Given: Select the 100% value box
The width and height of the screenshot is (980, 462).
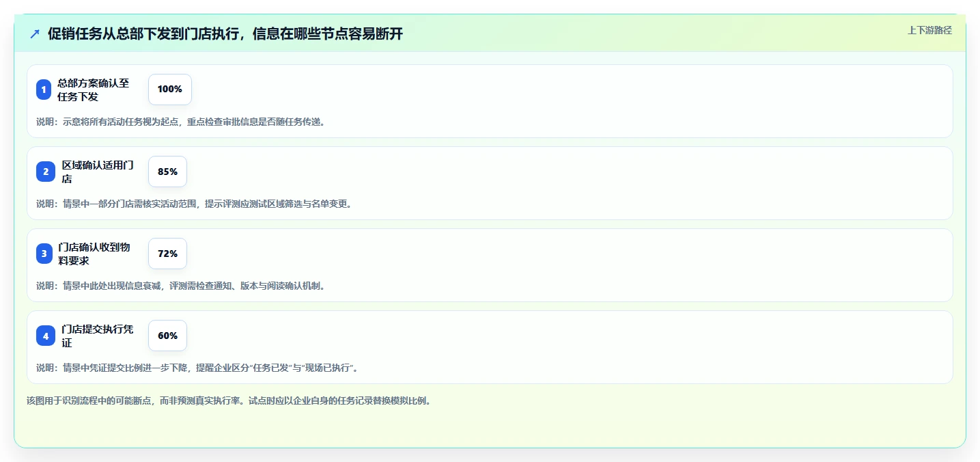Looking at the screenshot, I should click(x=170, y=90).
